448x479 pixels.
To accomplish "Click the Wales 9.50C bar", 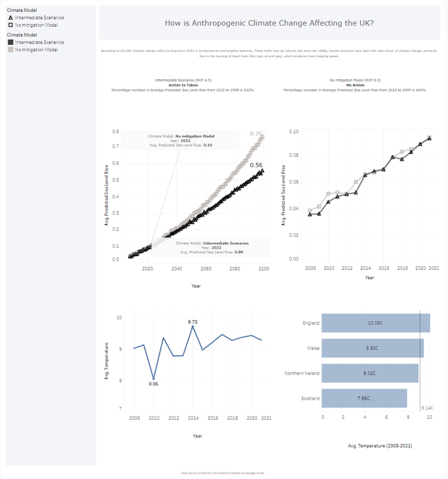I will coord(372,348).
